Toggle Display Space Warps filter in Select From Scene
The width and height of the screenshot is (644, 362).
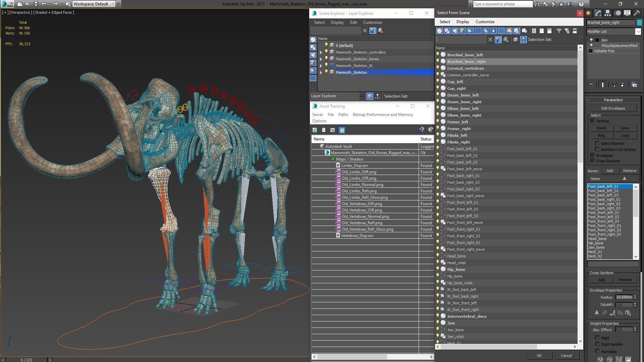pyautogui.click(x=478, y=31)
